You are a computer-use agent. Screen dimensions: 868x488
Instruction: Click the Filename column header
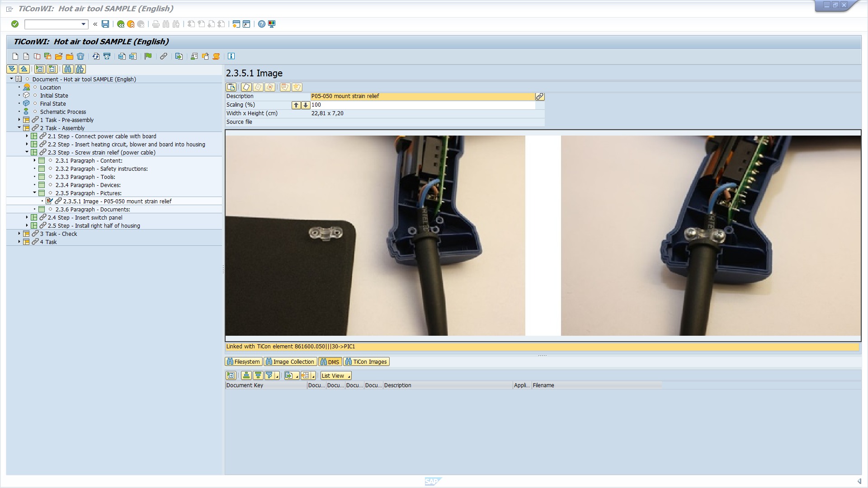(x=596, y=385)
